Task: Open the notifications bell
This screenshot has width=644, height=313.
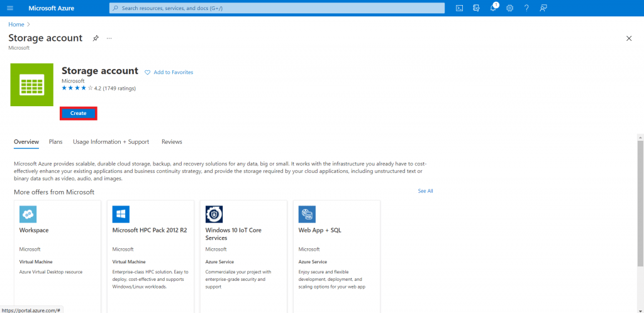Action: pos(493,8)
